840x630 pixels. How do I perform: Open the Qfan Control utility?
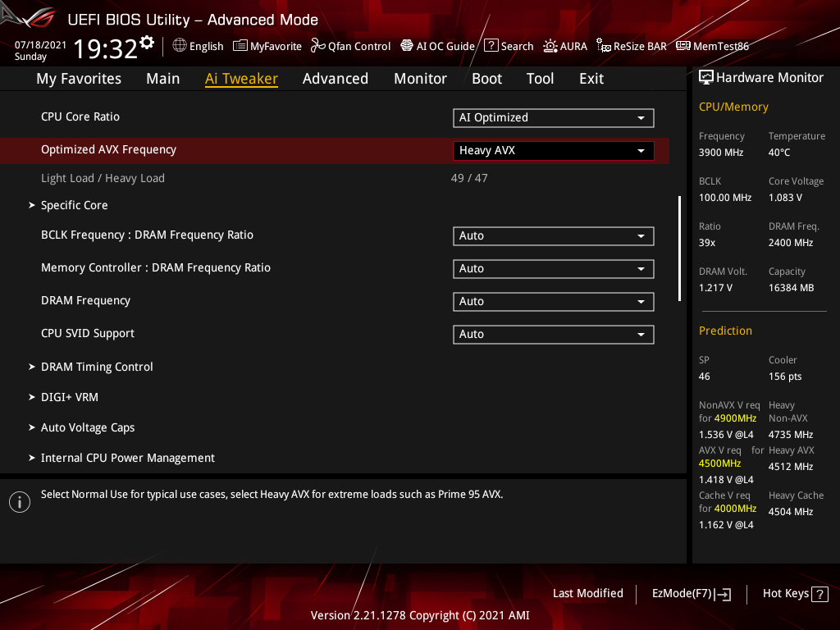coord(350,46)
